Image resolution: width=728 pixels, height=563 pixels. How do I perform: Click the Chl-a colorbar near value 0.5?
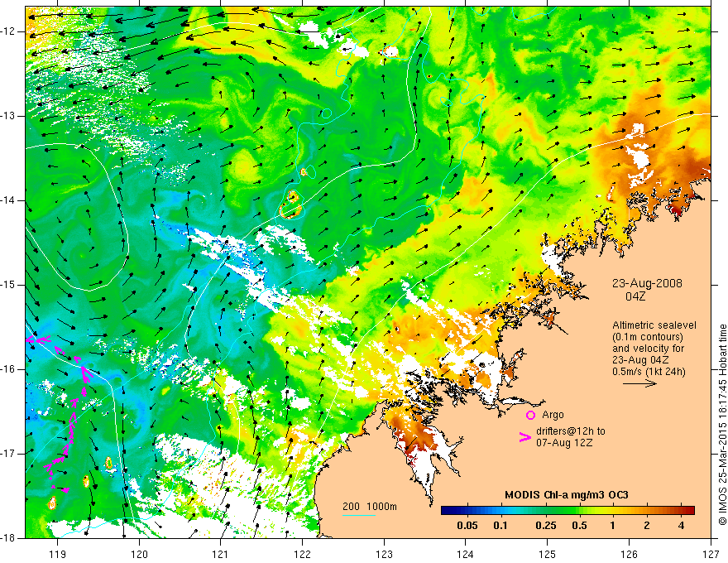(x=579, y=510)
